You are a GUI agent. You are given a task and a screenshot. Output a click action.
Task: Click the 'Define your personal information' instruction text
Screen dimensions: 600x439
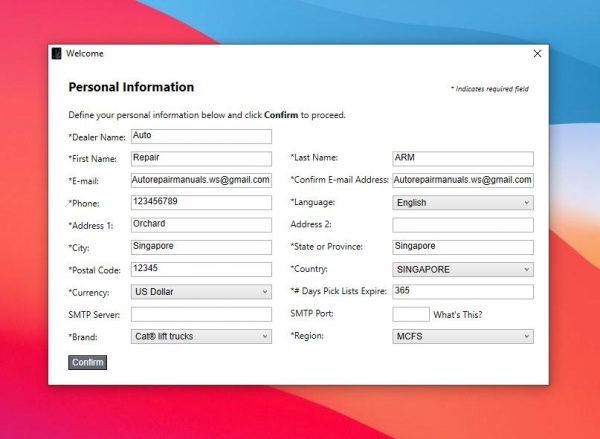207,115
